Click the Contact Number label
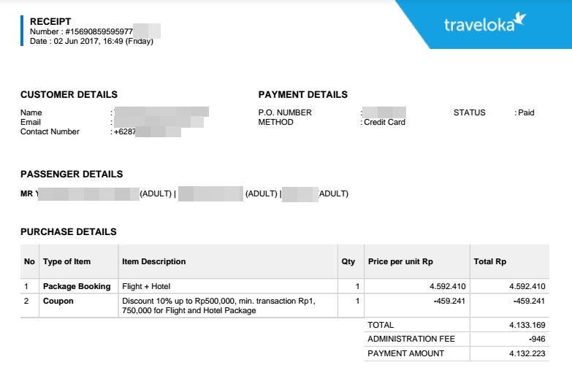This screenshot has width=572, height=392. (x=50, y=131)
